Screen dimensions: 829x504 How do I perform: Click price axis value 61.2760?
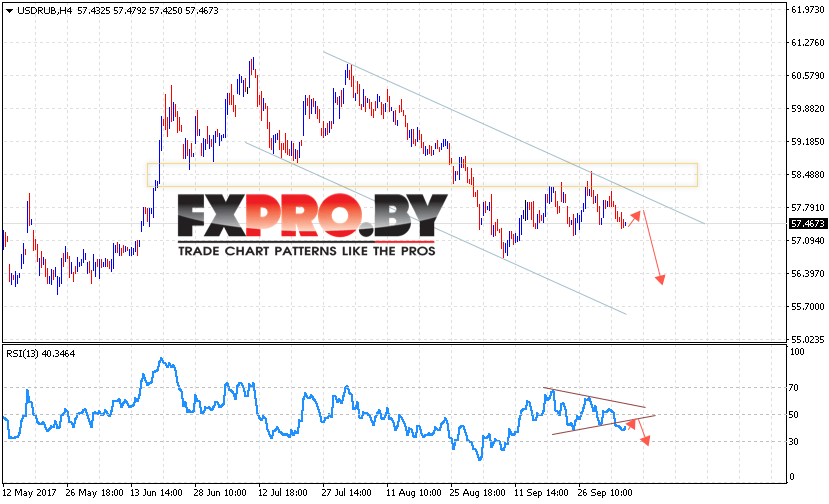[x=807, y=42]
